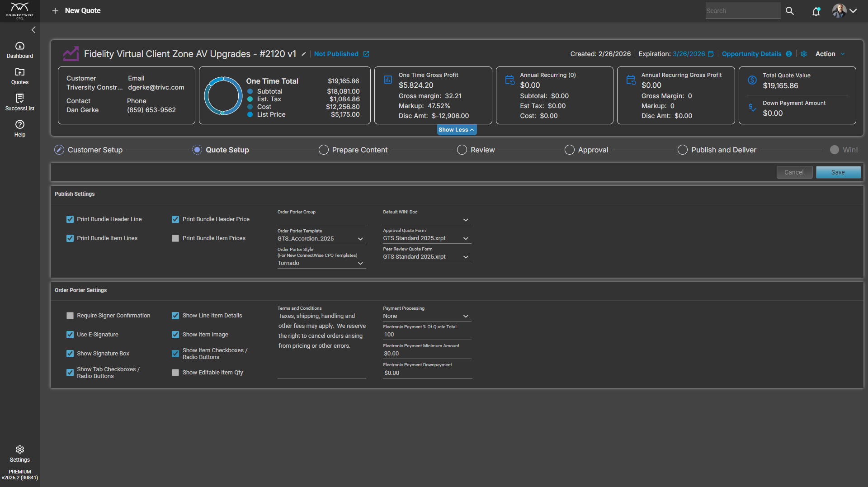Click the Save button
This screenshot has height=487, width=868.
838,172
